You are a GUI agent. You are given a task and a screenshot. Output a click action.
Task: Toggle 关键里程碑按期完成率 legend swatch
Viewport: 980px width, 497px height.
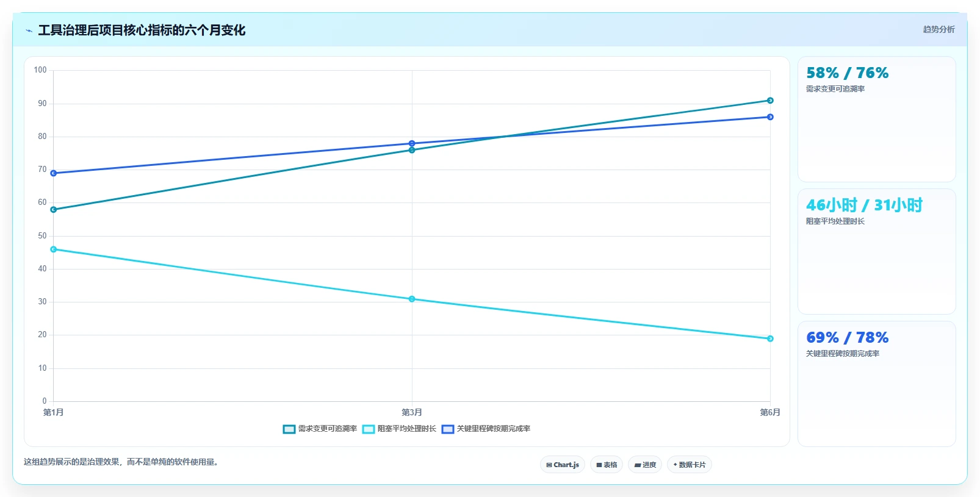[448, 429]
